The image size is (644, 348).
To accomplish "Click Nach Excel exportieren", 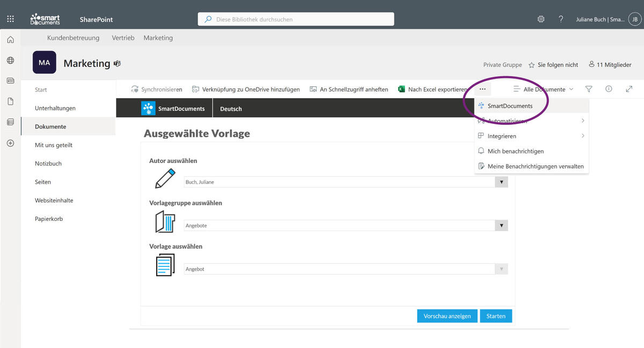I will [x=433, y=90].
